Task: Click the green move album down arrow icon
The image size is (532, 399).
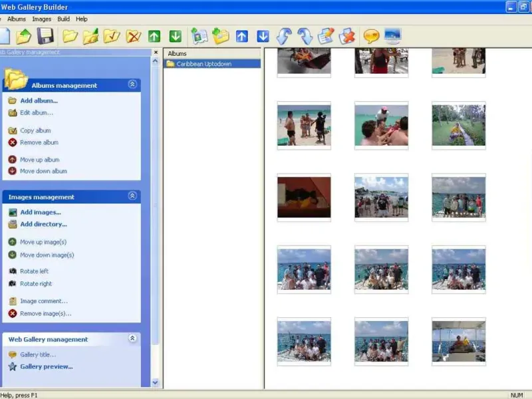Action: (175, 36)
